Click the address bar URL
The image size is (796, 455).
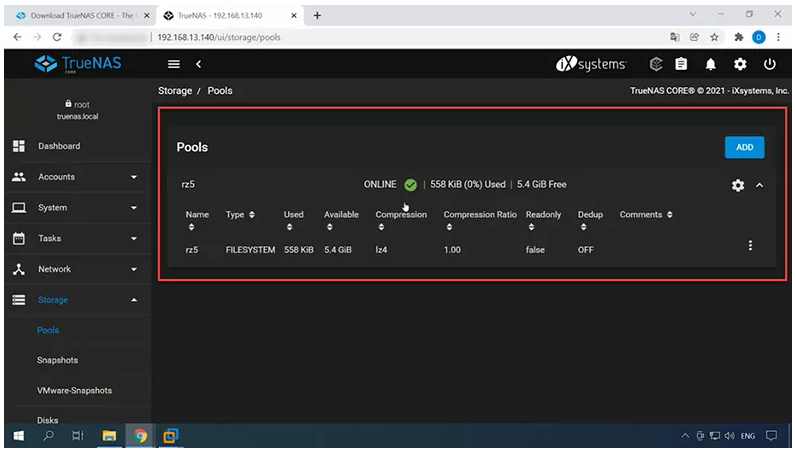pyautogui.click(x=219, y=37)
